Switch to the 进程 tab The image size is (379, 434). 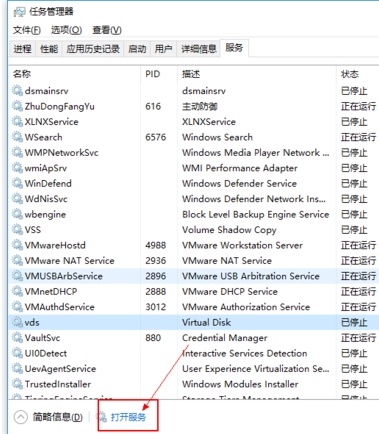coord(22,49)
